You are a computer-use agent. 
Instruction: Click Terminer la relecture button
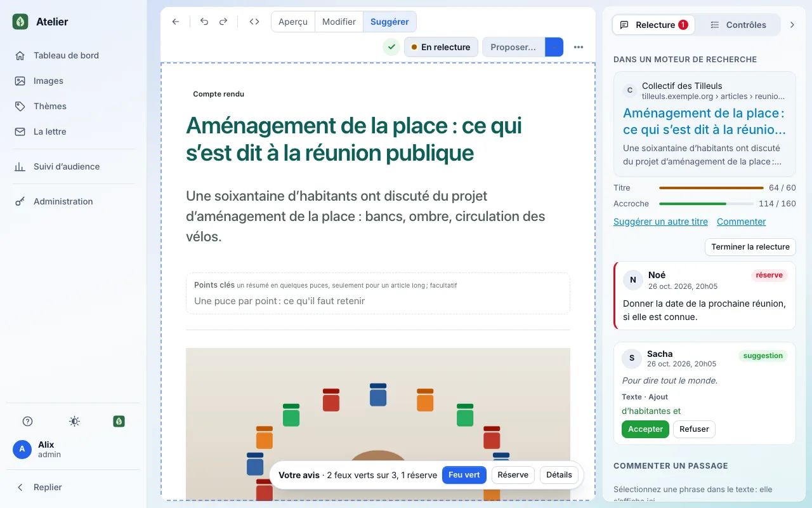click(x=750, y=247)
